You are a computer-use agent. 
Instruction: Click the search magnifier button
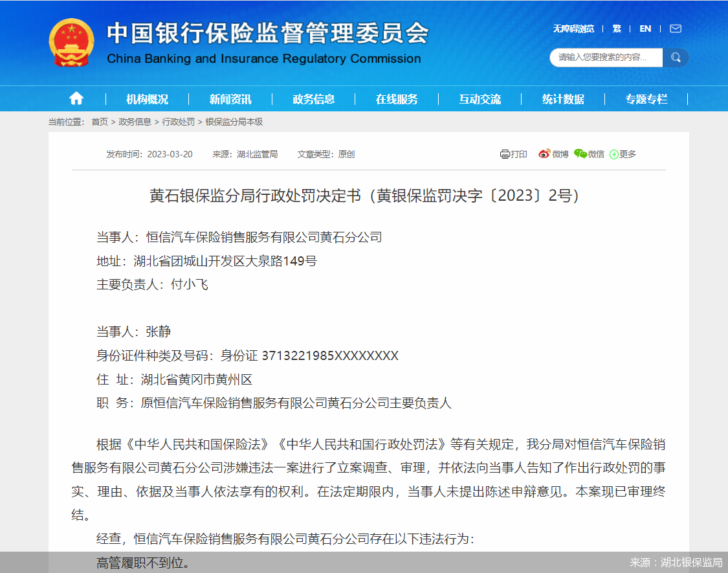point(676,57)
